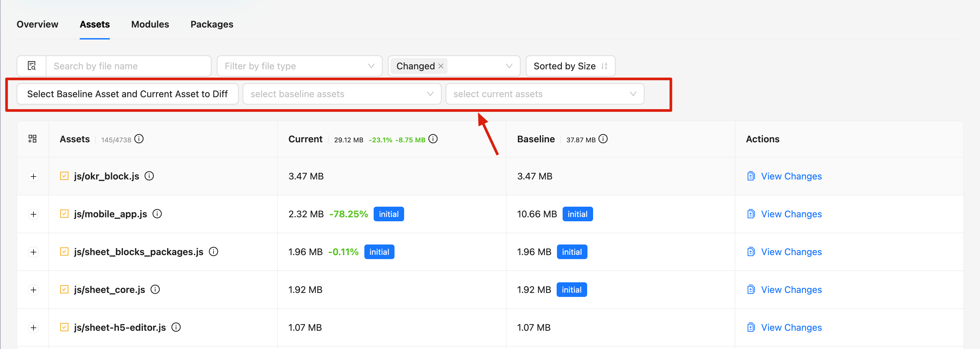Click info icon next to Baseline size header

tap(603, 139)
